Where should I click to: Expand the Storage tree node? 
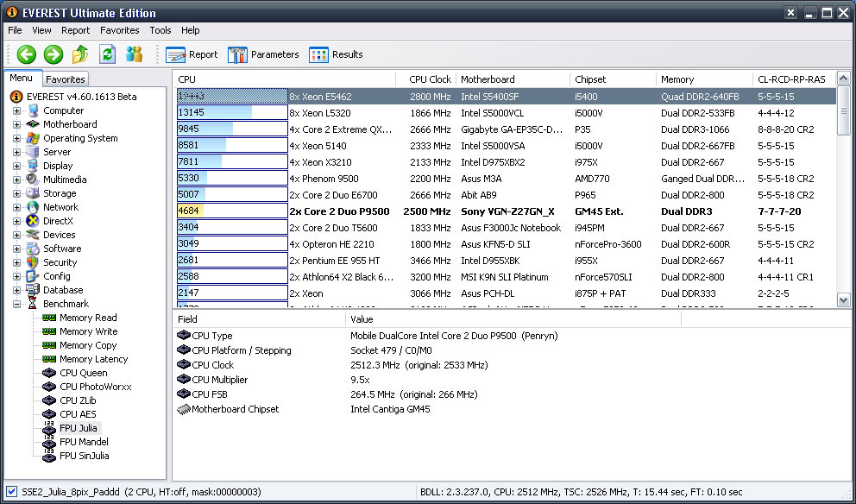pyautogui.click(x=17, y=193)
